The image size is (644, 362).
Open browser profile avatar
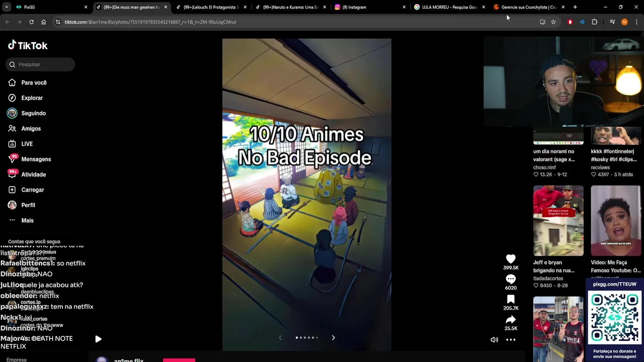point(624,22)
